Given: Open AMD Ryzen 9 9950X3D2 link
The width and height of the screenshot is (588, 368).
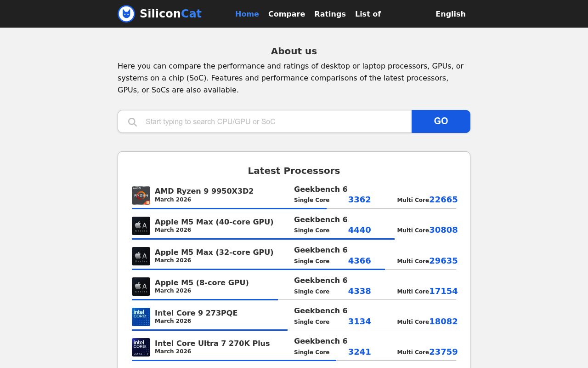Looking at the screenshot, I should [x=204, y=191].
